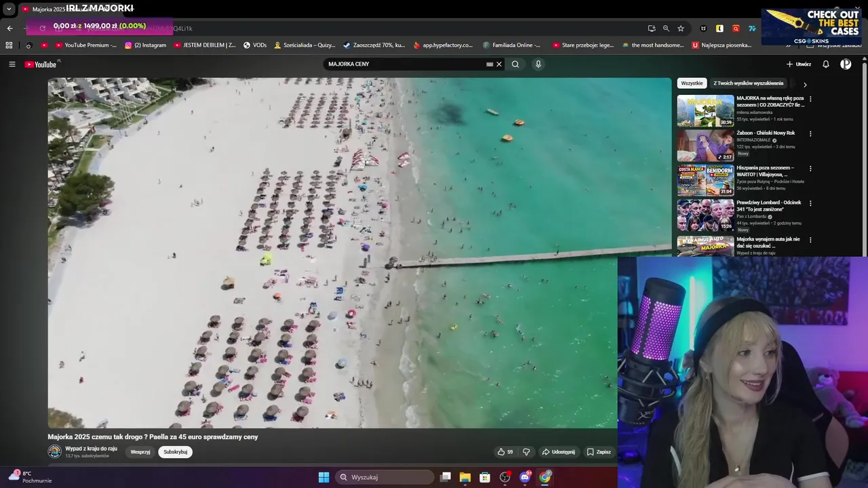Viewport: 868px width, 488px height.
Task: Open options for Żabson - Chiński Nowy Rok
Action: coord(810,134)
